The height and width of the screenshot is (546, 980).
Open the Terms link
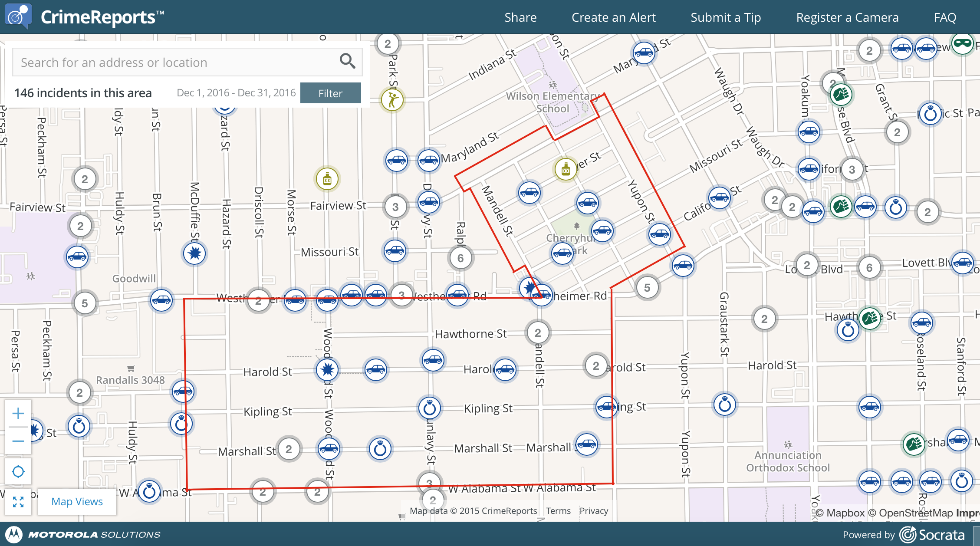558,511
